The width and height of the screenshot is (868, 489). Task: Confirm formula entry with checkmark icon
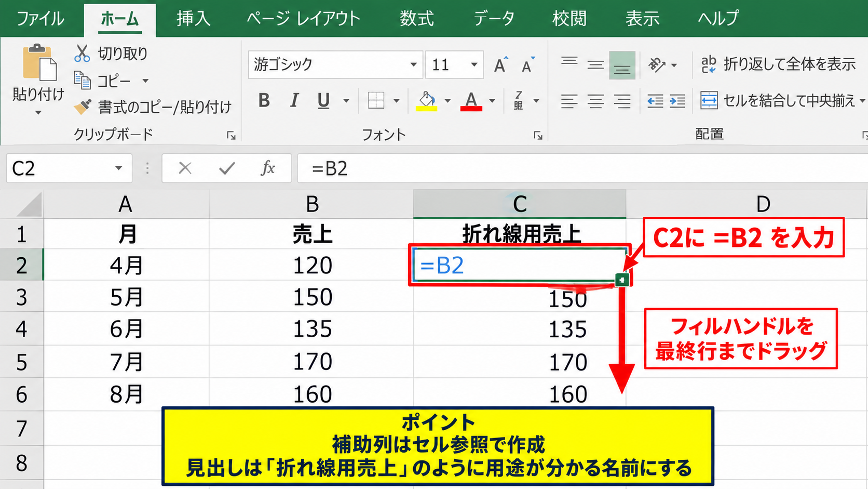[227, 168]
